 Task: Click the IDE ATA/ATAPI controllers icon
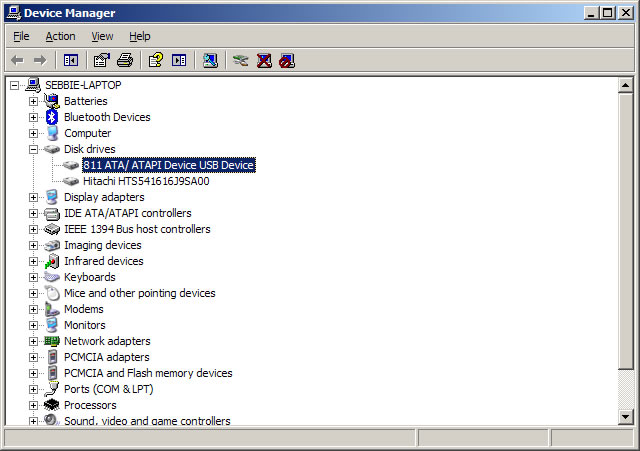tap(52, 213)
